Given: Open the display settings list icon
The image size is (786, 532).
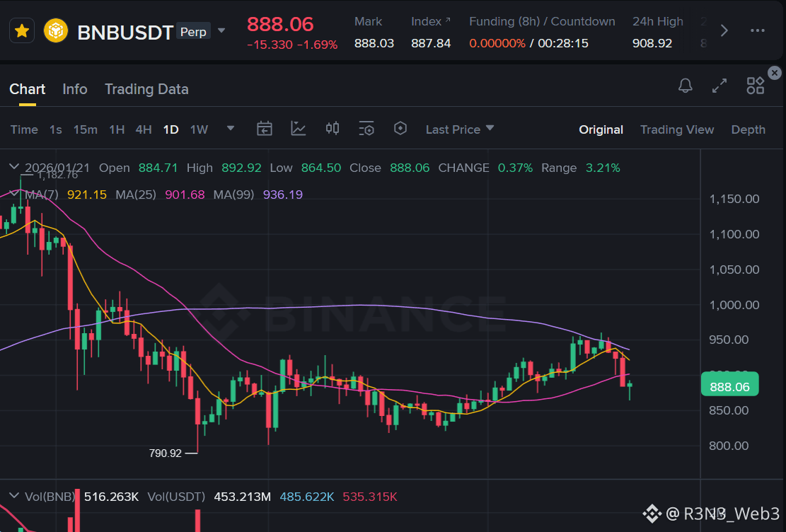Looking at the screenshot, I should point(366,129).
